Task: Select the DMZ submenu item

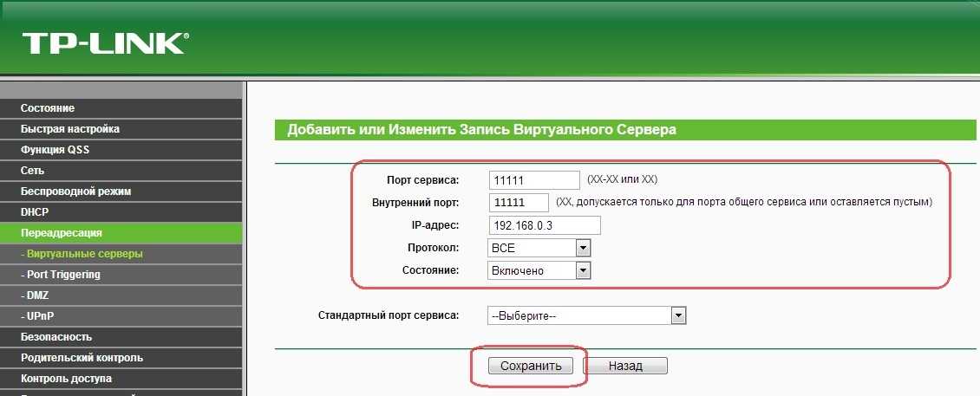Action: [39, 295]
